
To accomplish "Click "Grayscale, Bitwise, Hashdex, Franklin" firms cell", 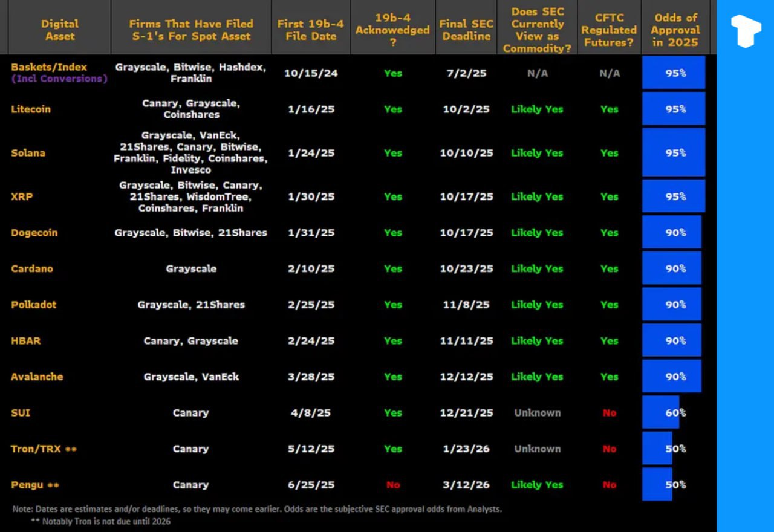I will click(190, 73).
